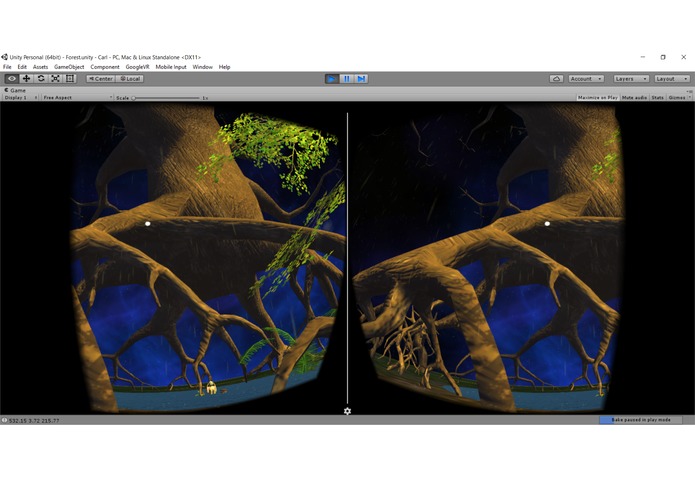695x494 pixels.
Task: Open the GoogleVR menu
Action: tap(137, 67)
